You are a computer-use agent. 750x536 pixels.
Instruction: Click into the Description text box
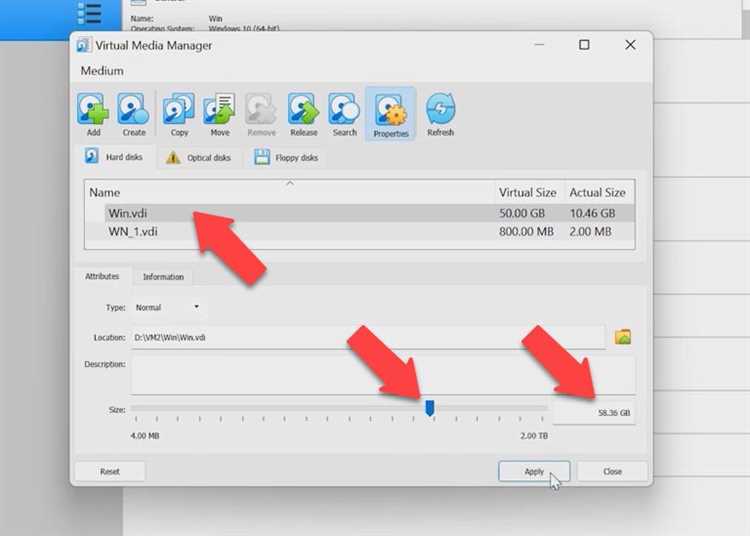384,375
